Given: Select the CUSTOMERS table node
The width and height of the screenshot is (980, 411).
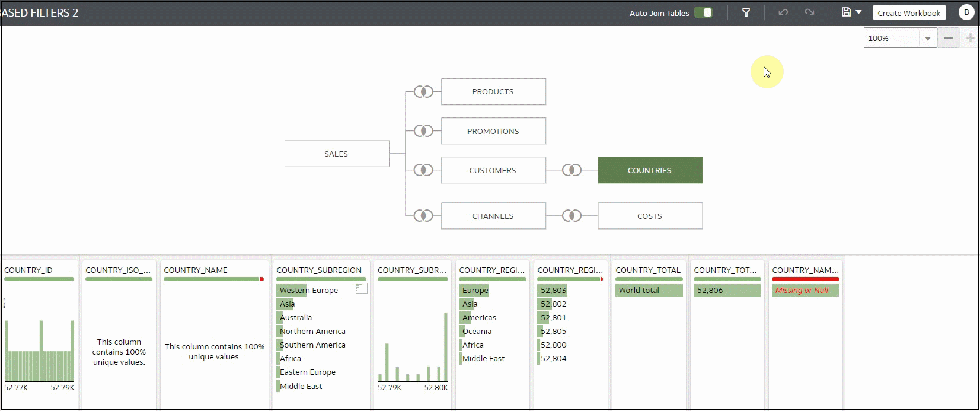Looking at the screenshot, I should click(x=493, y=170).
